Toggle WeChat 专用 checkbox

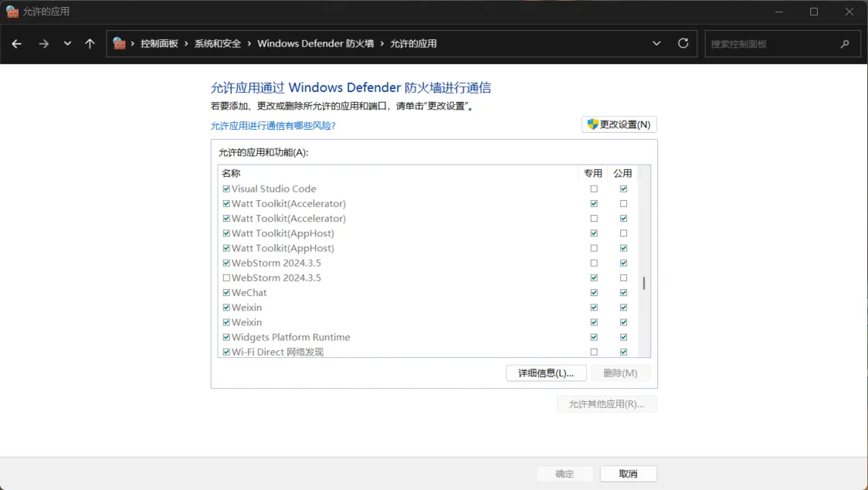pos(594,293)
